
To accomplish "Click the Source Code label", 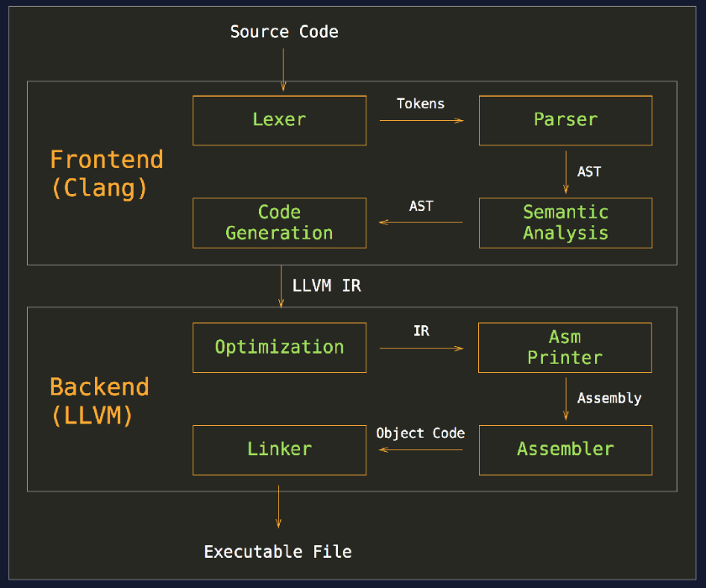I will pos(284,32).
